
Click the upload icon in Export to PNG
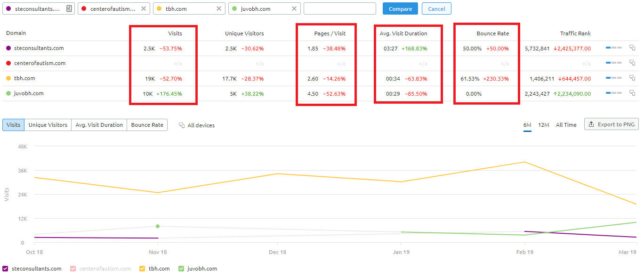point(591,124)
